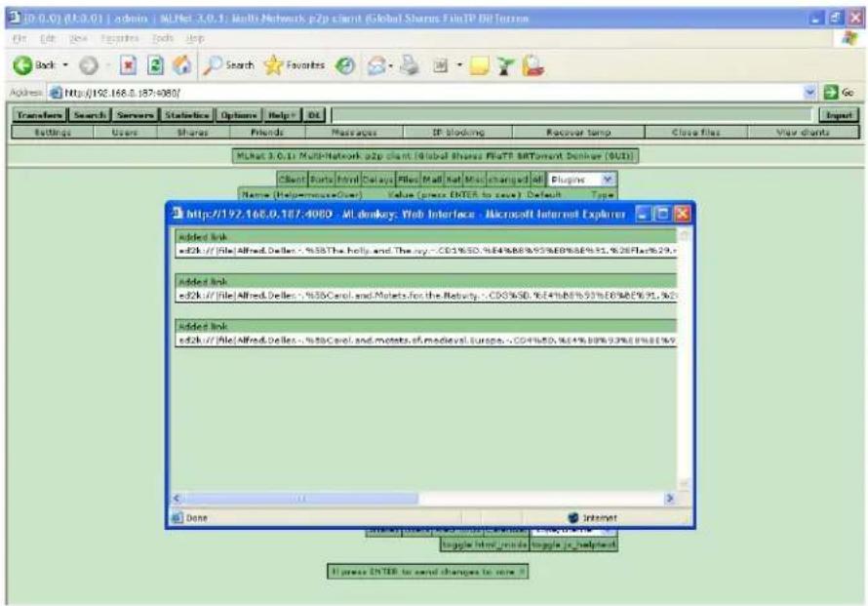Open the Edit menu

(x=47, y=38)
